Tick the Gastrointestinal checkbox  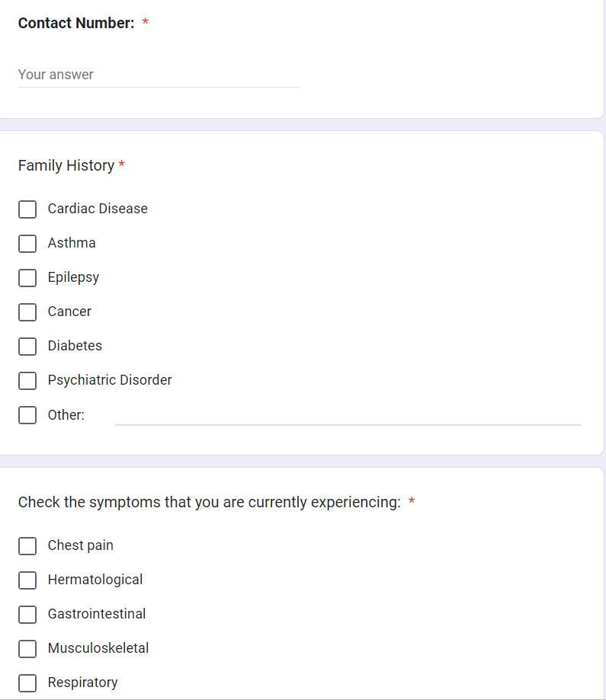point(27,614)
